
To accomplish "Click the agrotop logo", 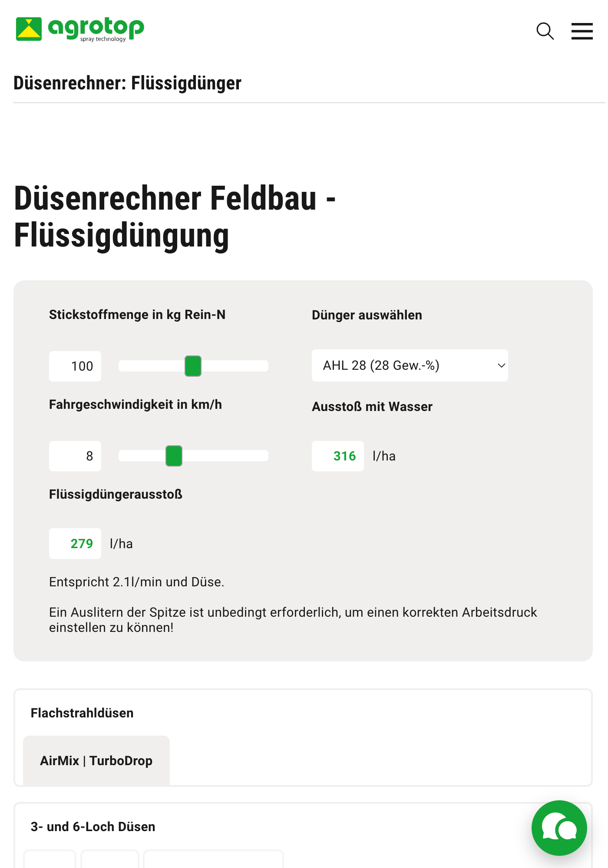I will tap(80, 29).
